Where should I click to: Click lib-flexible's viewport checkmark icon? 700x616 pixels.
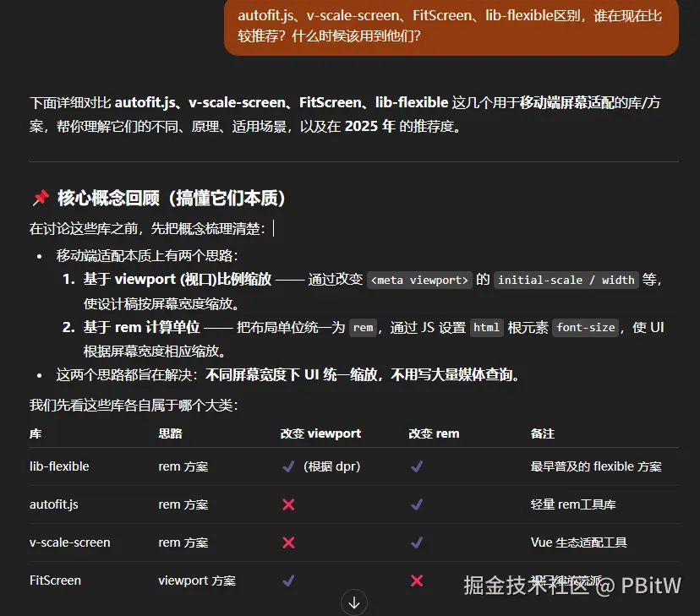288,466
